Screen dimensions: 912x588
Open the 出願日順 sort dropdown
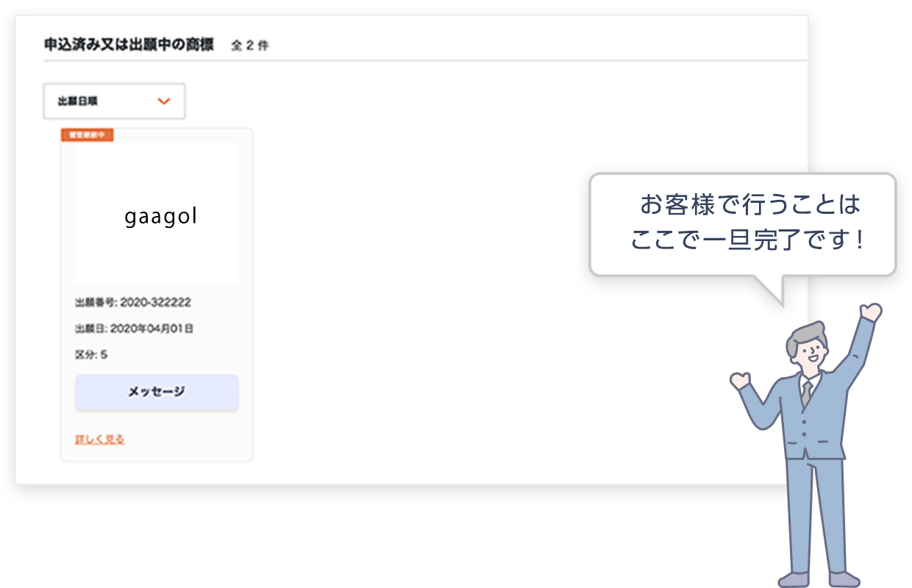pyautogui.click(x=114, y=101)
